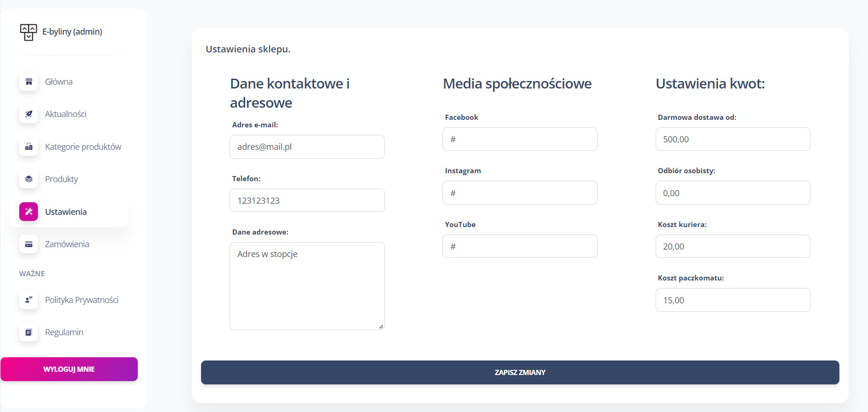Viewport: 868px width, 412px height.
Task: Click 'Media społecznościowe' heading
Action: [517, 84]
